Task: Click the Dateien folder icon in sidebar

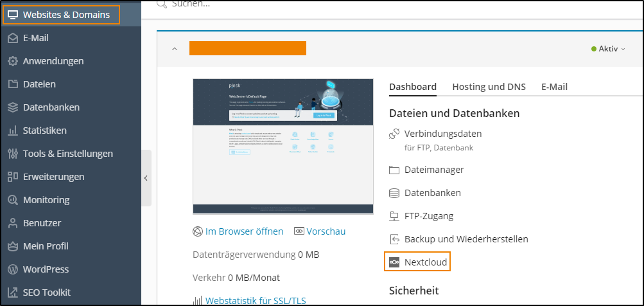Action: click(x=13, y=84)
